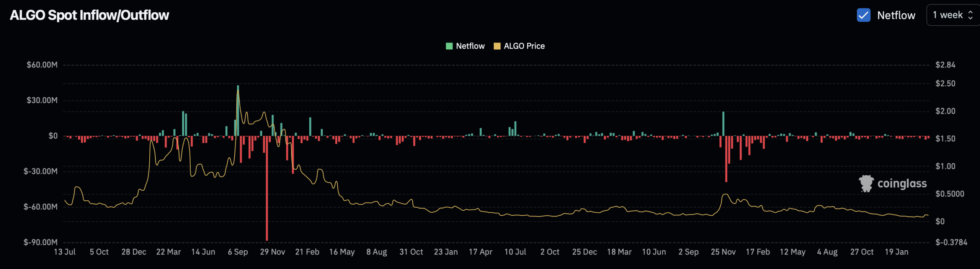Image resolution: width=980 pixels, height=269 pixels.
Task: Click the $2.84 price axis label
Action: tap(945, 65)
